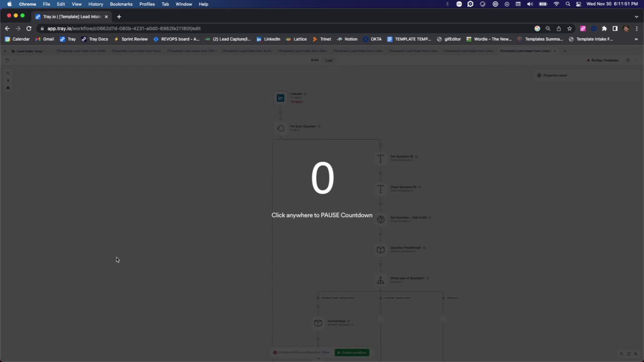Add a new workflow tab with plus
The height and width of the screenshot is (362, 644).
coord(565,51)
